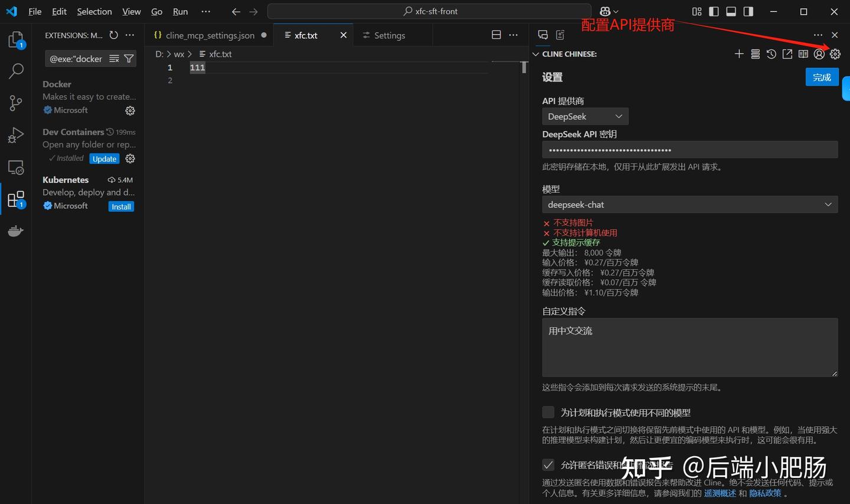This screenshot has height=504, width=850.
Task: Open Go menu
Action: coord(156,11)
